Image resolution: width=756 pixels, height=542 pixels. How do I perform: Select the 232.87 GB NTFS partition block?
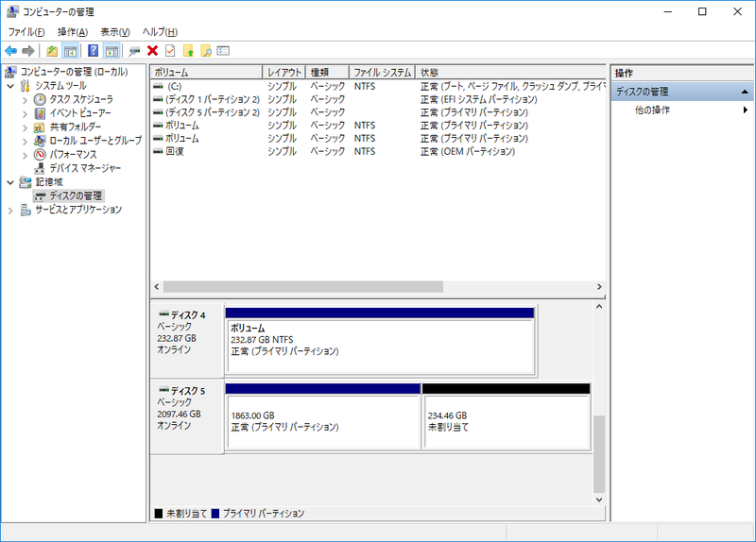[380, 341]
